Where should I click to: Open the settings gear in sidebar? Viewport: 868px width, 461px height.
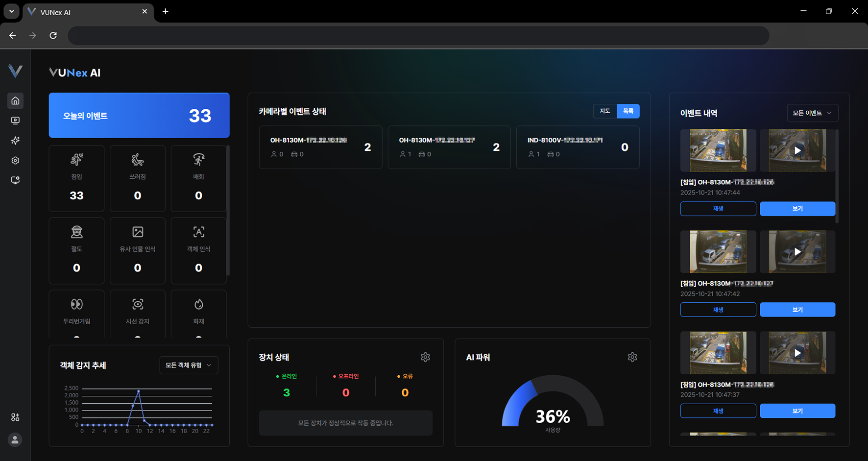click(15, 161)
